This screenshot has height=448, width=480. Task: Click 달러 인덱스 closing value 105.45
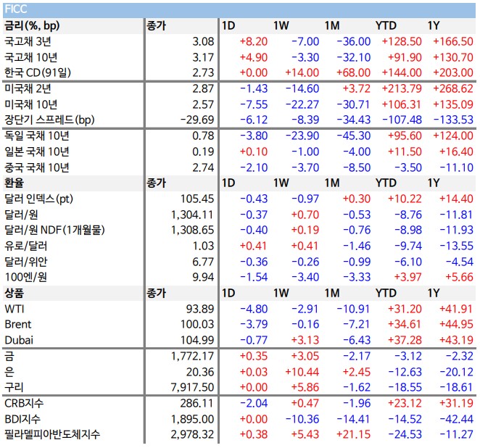click(x=197, y=199)
